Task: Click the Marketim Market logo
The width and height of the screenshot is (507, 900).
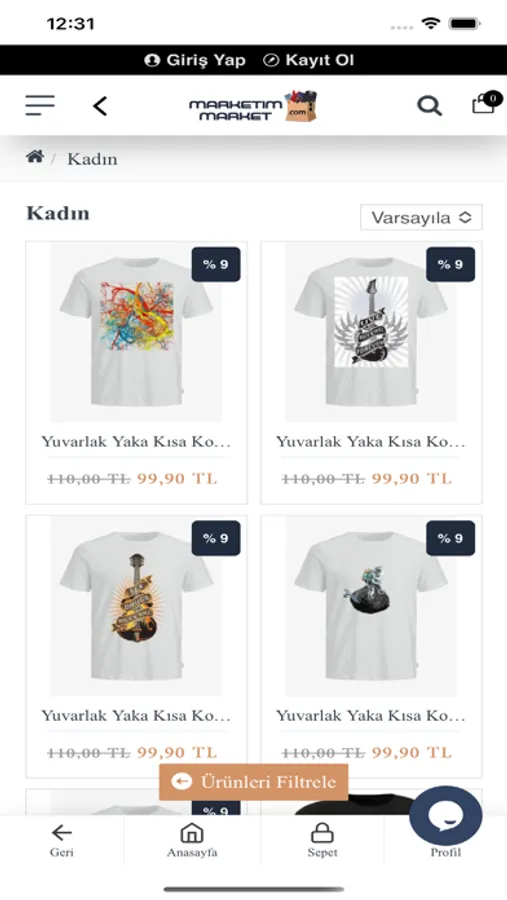Action: [x=253, y=106]
